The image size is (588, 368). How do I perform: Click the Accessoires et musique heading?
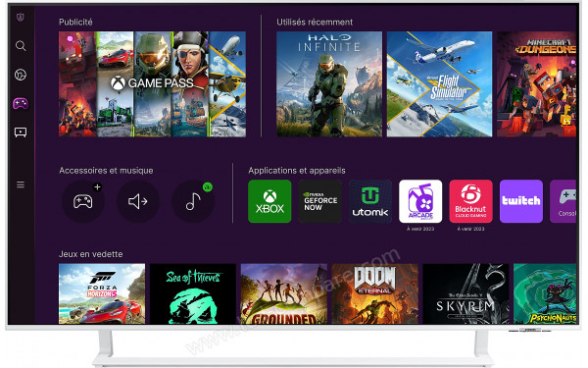point(106,171)
